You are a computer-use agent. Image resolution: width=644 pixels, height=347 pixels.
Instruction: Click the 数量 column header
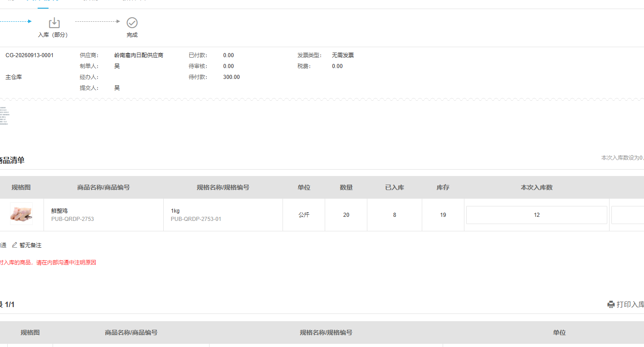pyautogui.click(x=346, y=187)
